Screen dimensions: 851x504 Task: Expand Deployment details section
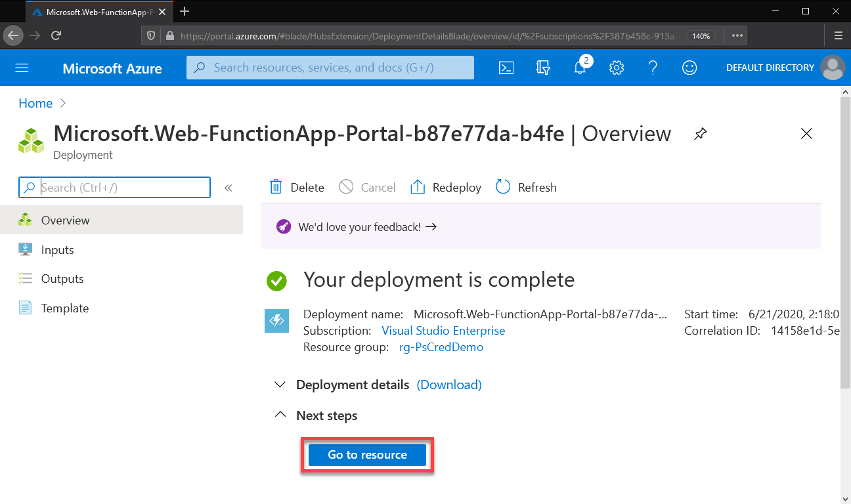point(280,385)
